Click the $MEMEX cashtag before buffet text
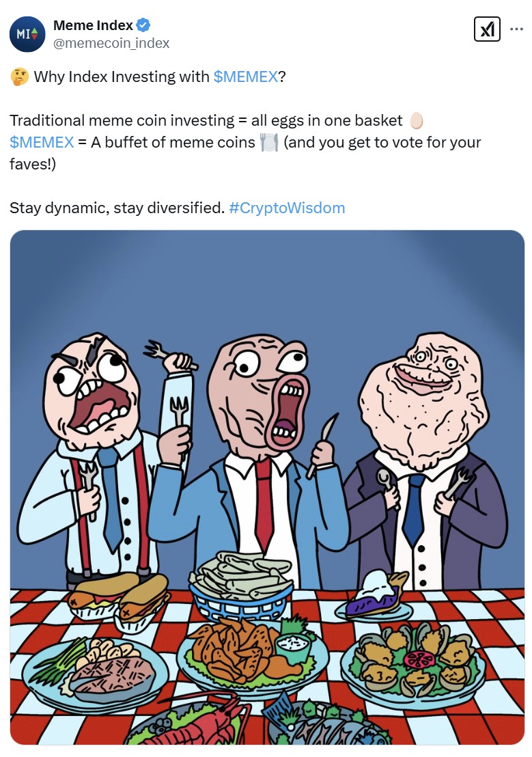This screenshot has height=757, width=532. (42, 142)
